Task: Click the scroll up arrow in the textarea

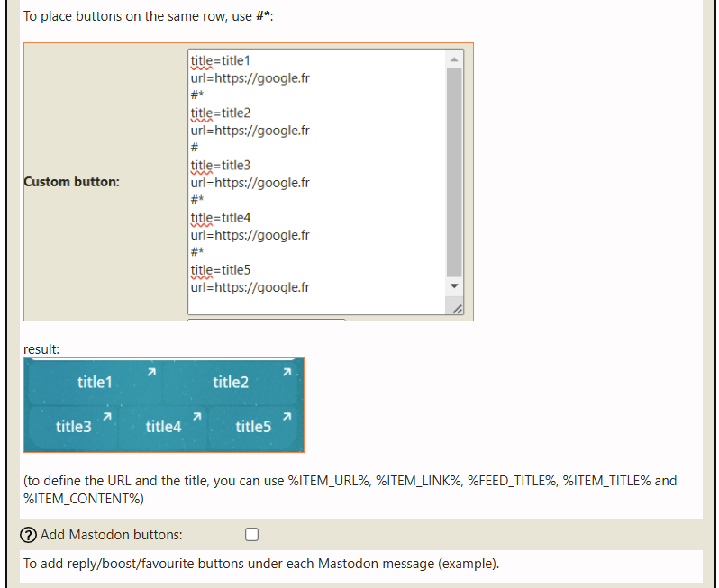Action: point(454,59)
